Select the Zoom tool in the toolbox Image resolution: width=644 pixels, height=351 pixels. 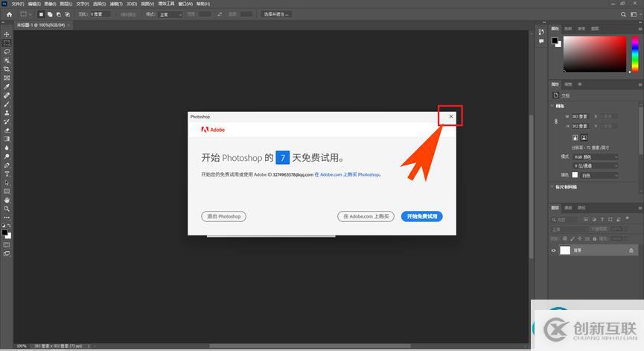[x=7, y=209]
